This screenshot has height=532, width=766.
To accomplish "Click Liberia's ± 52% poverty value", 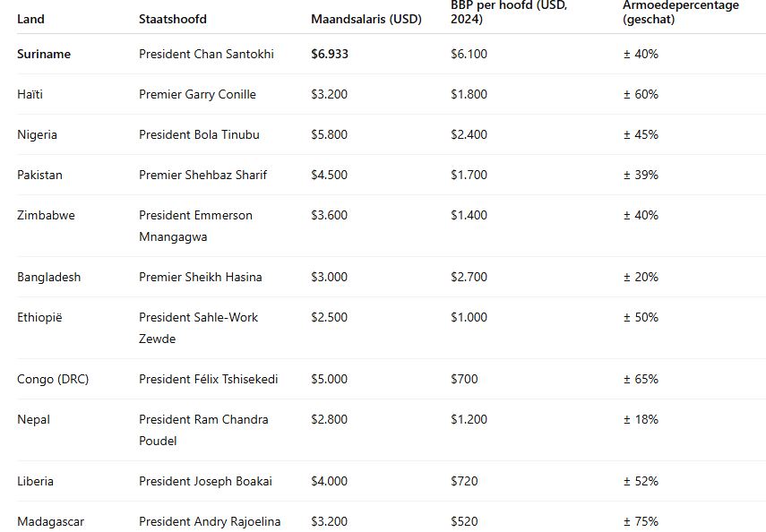I will click(641, 481).
